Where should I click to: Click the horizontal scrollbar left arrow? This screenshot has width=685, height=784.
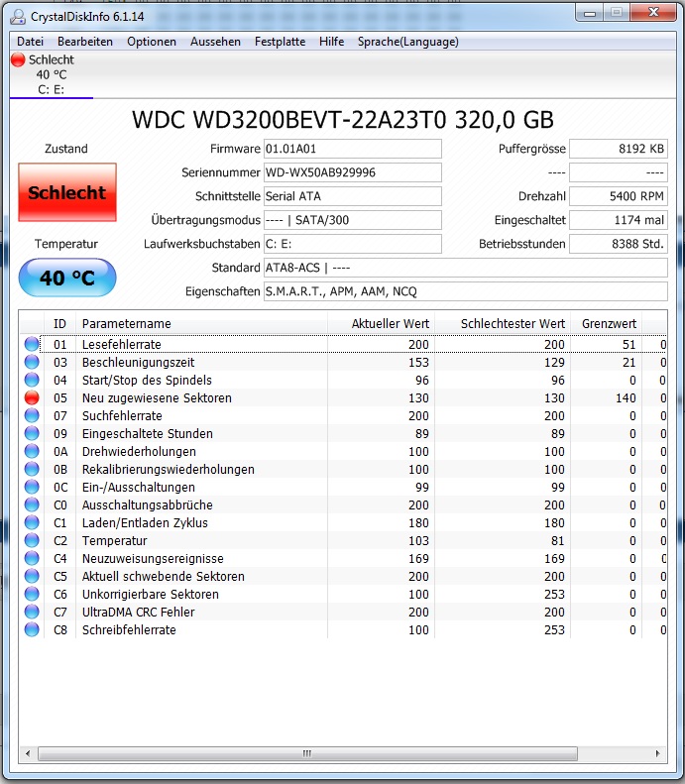pos(28,753)
